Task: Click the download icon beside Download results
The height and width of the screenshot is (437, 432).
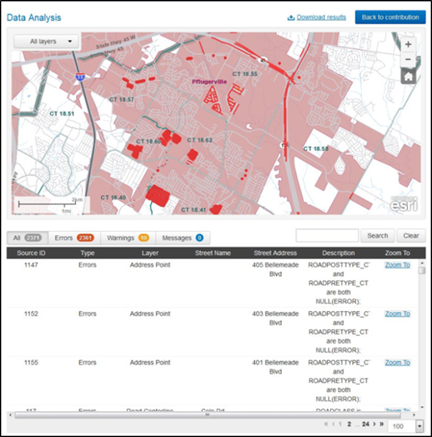Action: coord(291,18)
